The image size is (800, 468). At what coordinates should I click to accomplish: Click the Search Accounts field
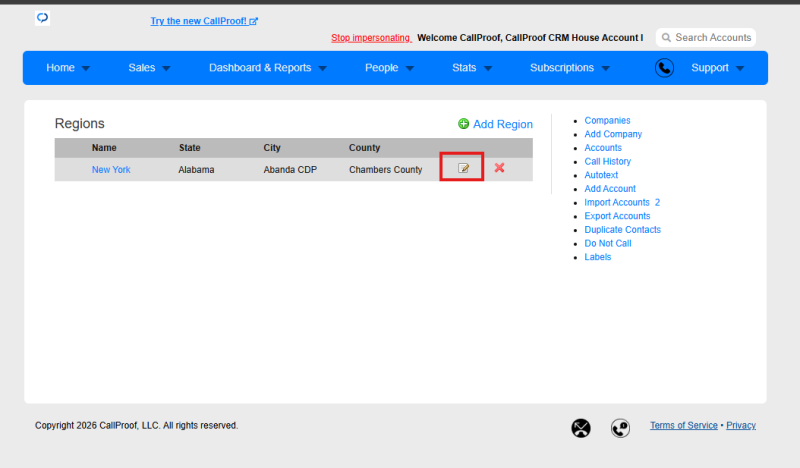(x=706, y=37)
